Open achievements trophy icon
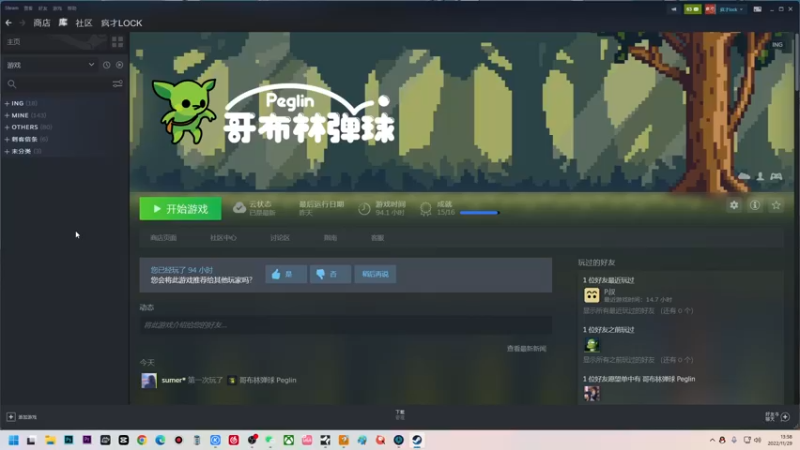 426,208
